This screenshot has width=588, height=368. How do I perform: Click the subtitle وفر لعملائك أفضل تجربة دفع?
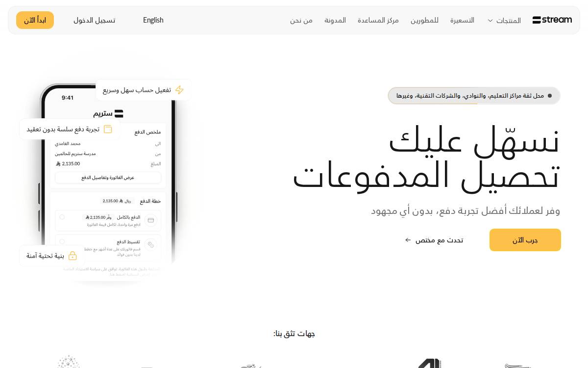pyautogui.click(x=465, y=210)
